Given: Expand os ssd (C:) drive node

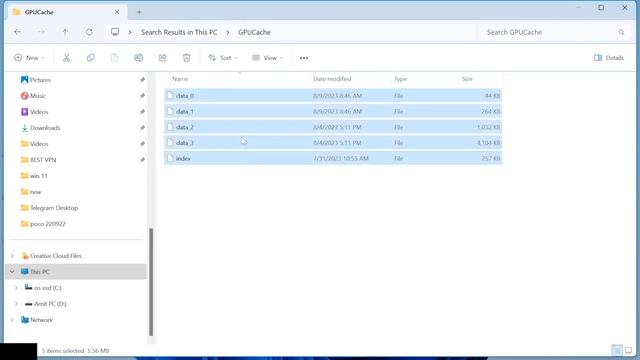Looking at the screenshot, I should click(16, 288).
